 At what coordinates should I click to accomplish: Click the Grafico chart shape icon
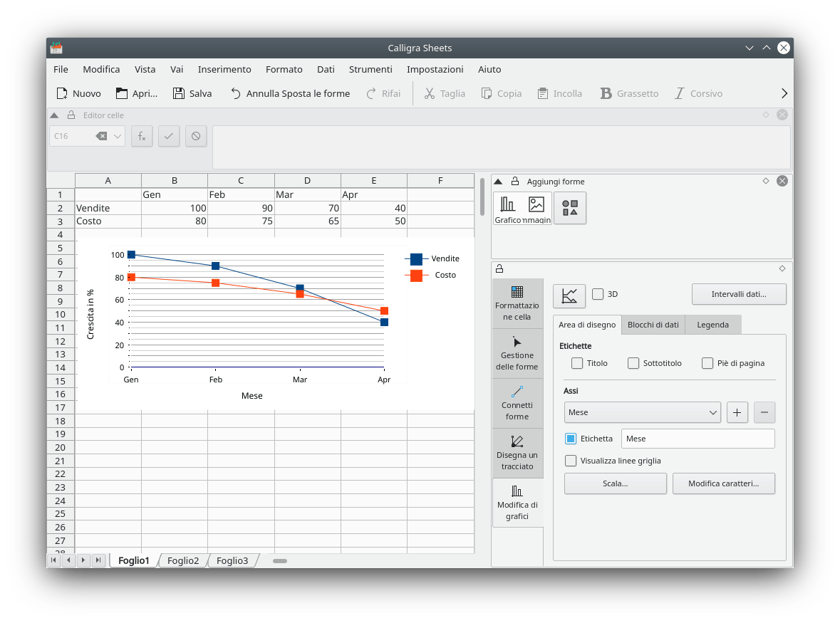tap(507, 209)
